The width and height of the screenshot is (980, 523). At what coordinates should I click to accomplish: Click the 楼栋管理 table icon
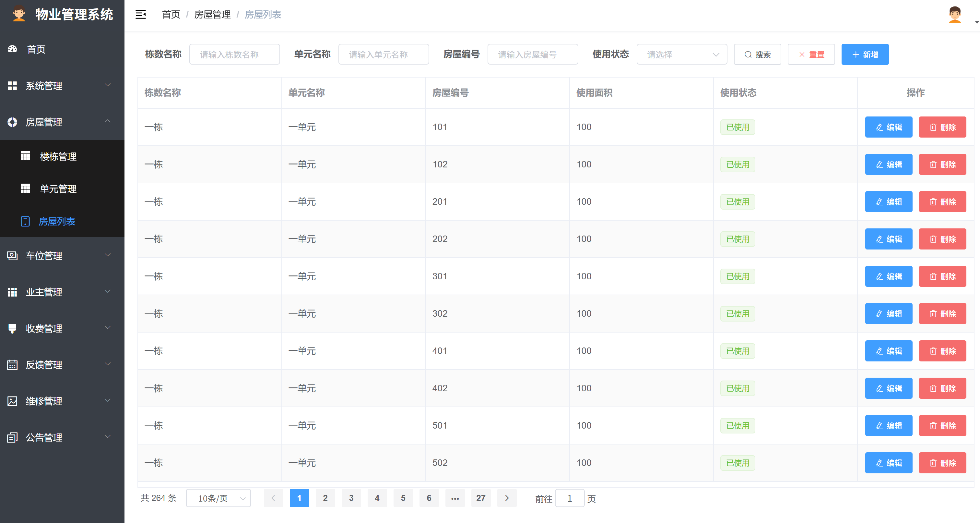pos(25,156)
